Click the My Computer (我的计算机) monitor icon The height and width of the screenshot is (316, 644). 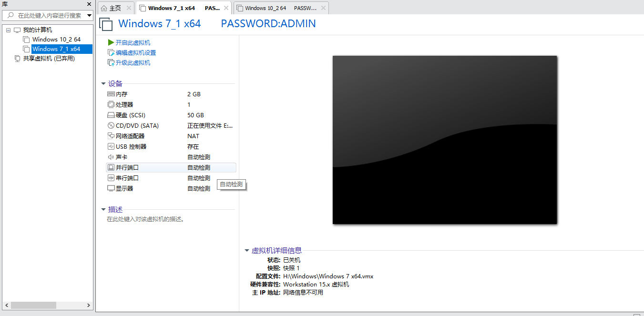17,30
